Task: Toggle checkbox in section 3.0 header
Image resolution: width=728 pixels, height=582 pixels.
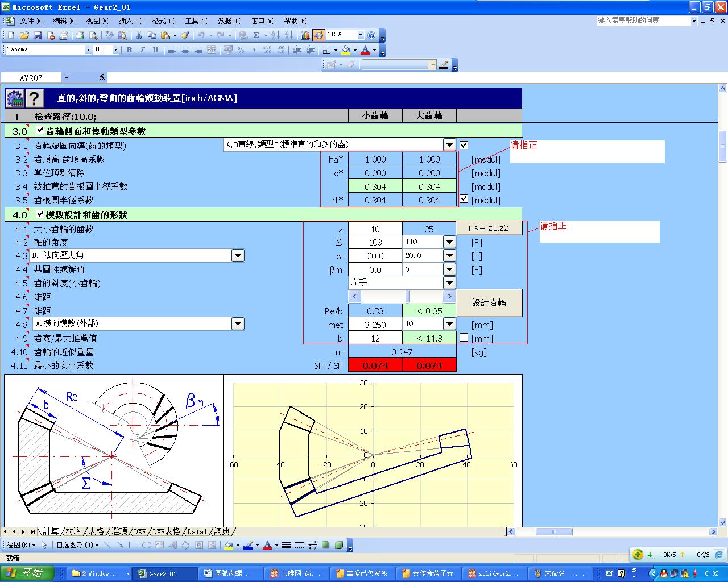Action: [40, 131]
